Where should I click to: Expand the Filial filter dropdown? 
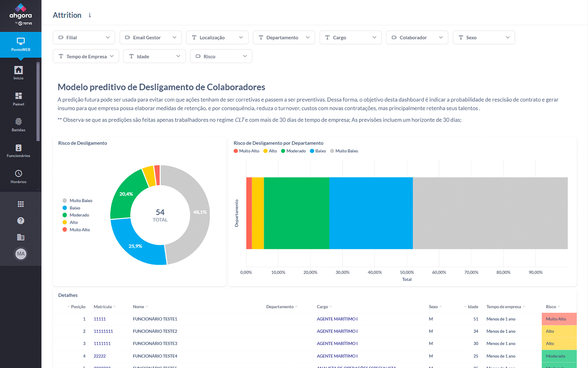click(x=84, y=38)
